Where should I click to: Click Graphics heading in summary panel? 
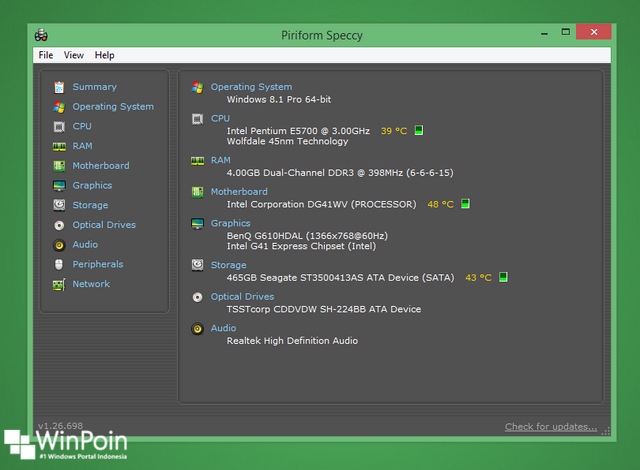[x=231, y=224]
